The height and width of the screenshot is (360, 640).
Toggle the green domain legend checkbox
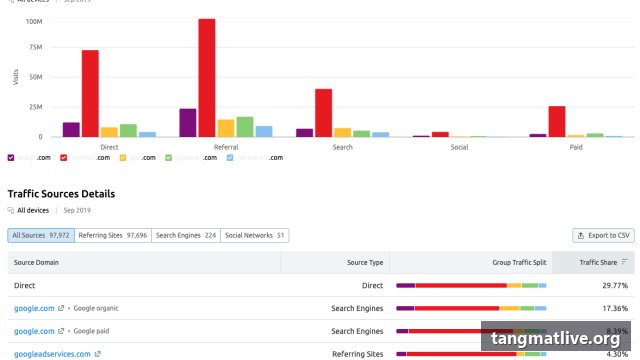(168, 158)
